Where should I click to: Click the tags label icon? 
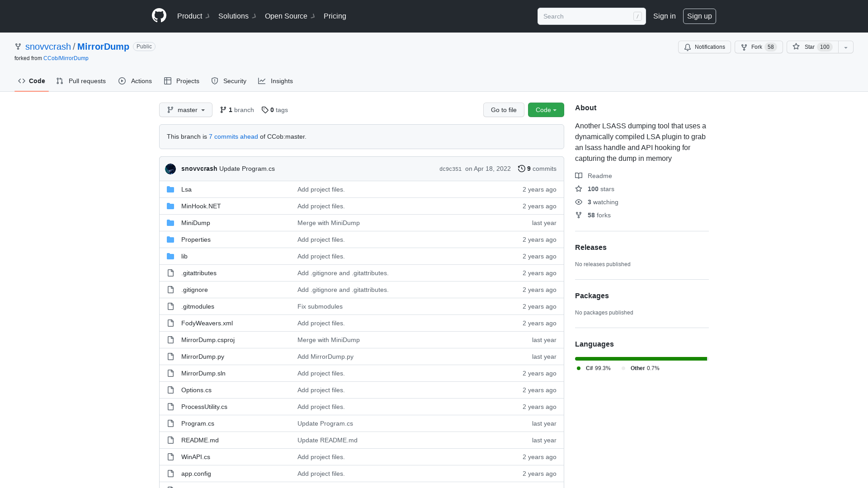tap(265, 110)
